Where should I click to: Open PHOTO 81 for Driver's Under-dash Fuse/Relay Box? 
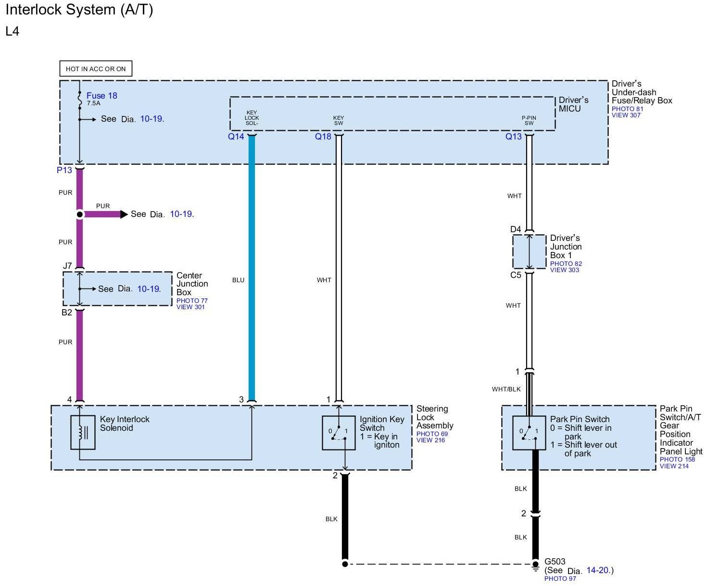pos(627,109)
